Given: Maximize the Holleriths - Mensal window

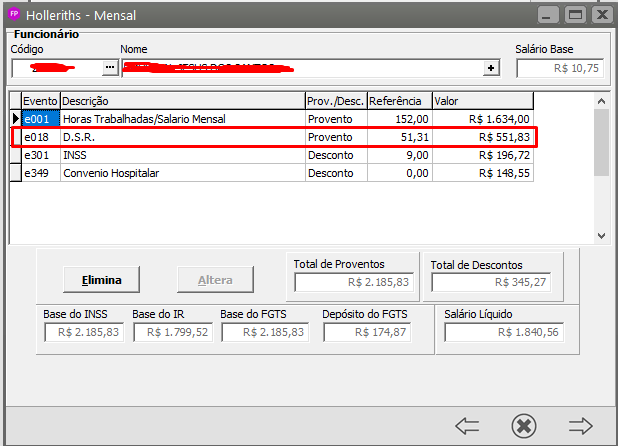Looking at the screenshot, I should (x=575, y=15).
